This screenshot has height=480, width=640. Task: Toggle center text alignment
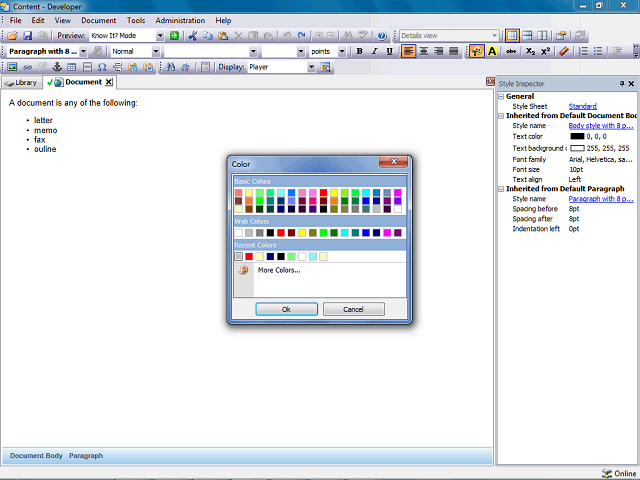coord(424,51)
